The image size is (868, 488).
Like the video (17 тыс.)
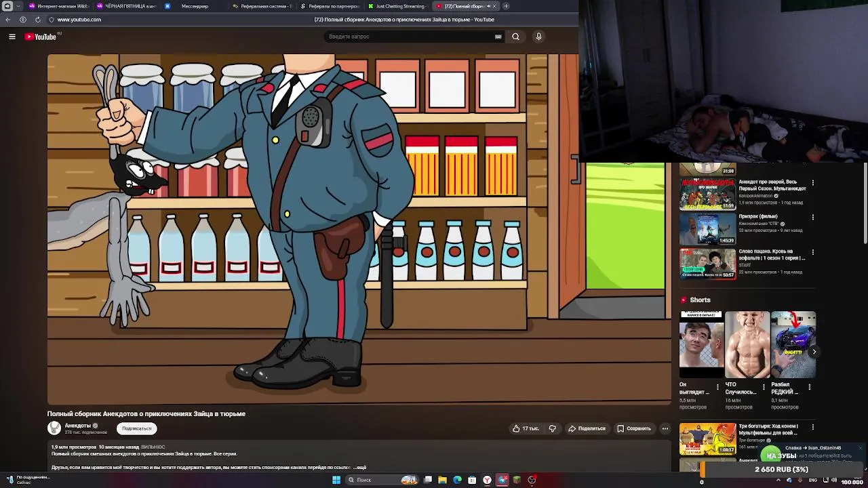526,428
